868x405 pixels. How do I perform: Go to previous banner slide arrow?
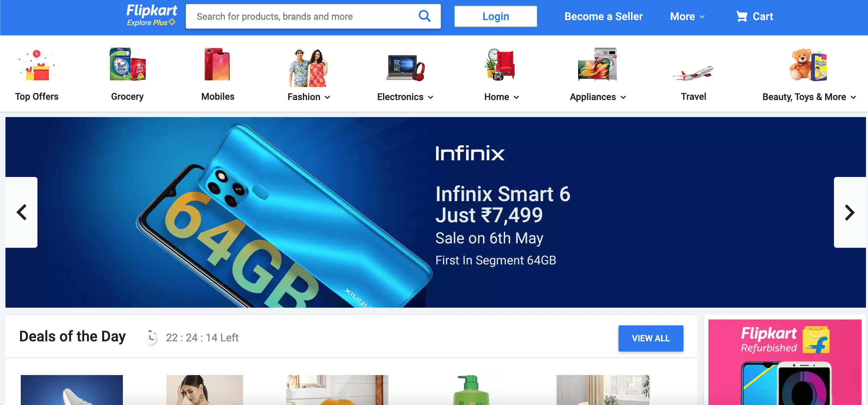pos(21,212)
